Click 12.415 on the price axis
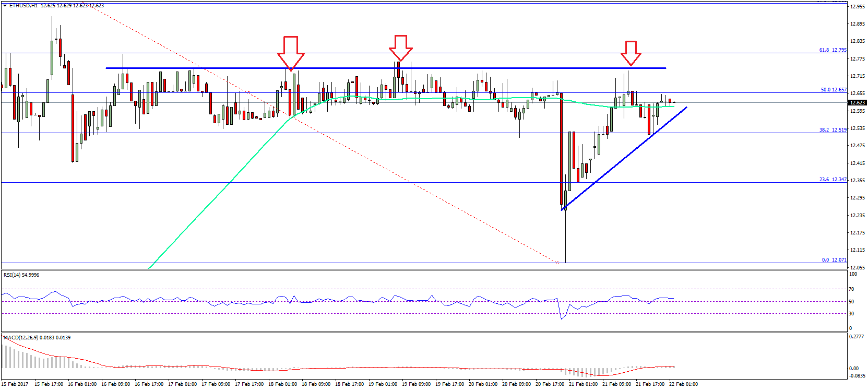 point(857,163)
